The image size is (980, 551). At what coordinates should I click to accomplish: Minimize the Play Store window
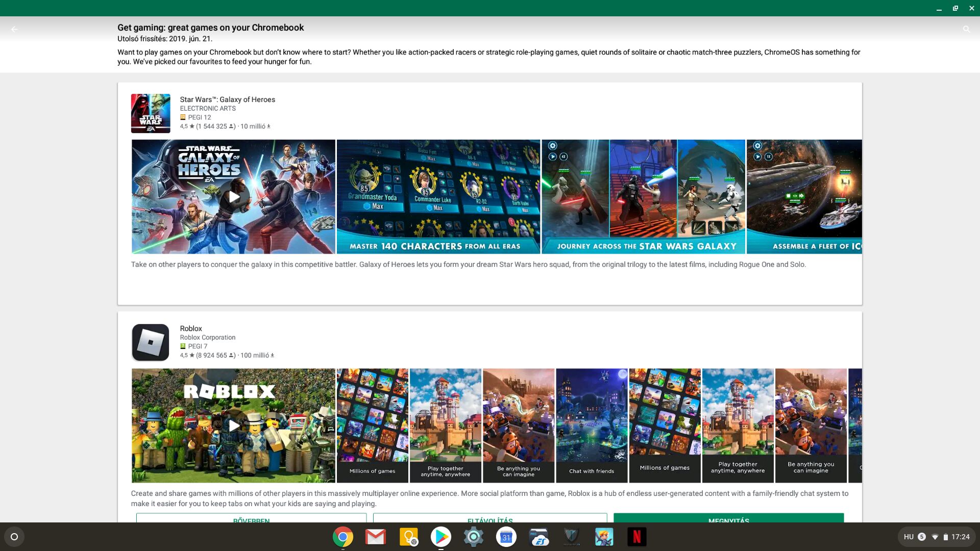[939, 8]
